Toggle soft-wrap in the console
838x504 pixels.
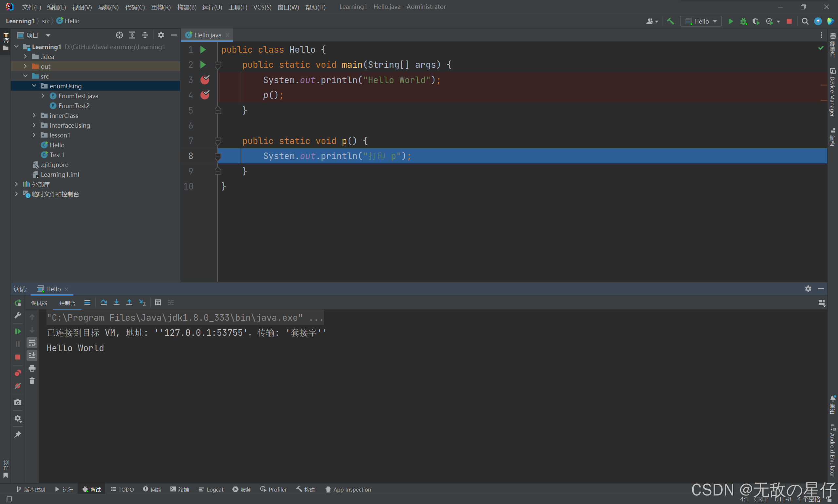click(x=32, y=343)
